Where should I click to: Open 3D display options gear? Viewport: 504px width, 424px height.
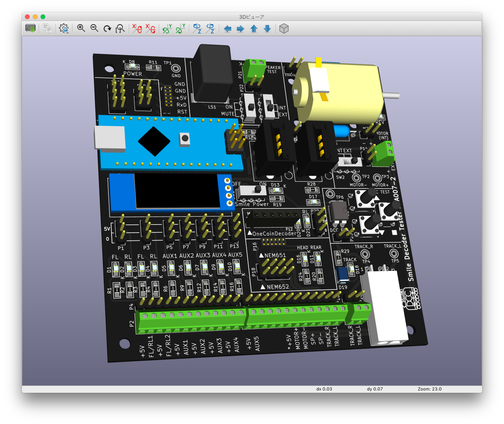64,28
